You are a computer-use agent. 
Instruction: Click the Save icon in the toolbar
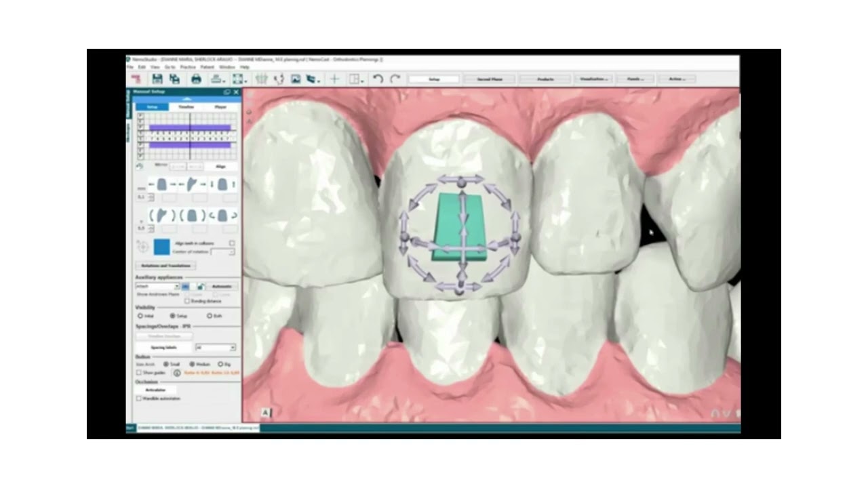(157, 79)
